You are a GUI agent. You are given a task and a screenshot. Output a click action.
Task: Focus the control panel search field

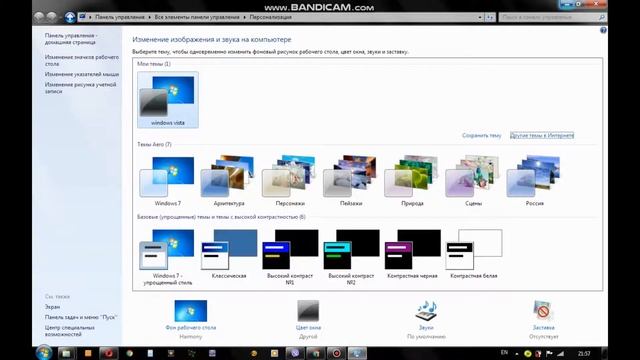tap(548, 17)
